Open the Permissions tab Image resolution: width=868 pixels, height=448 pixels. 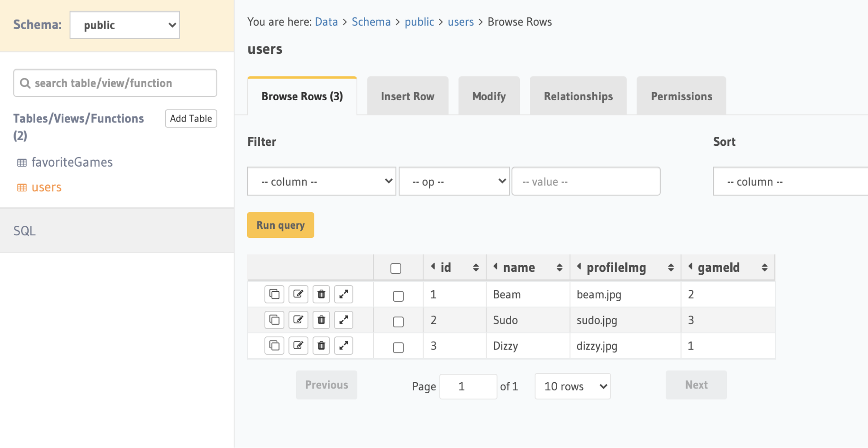(681, 96)
